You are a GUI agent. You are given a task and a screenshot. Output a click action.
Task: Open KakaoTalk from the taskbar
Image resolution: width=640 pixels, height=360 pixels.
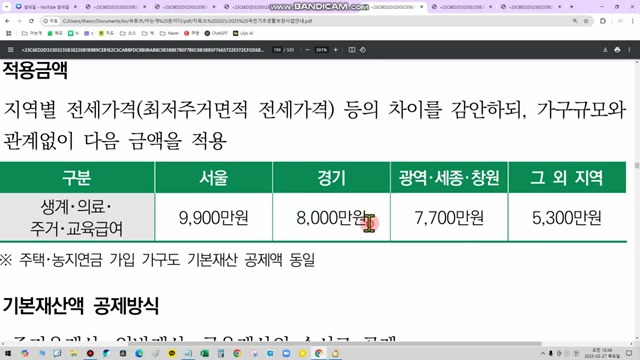coord(172,353)
